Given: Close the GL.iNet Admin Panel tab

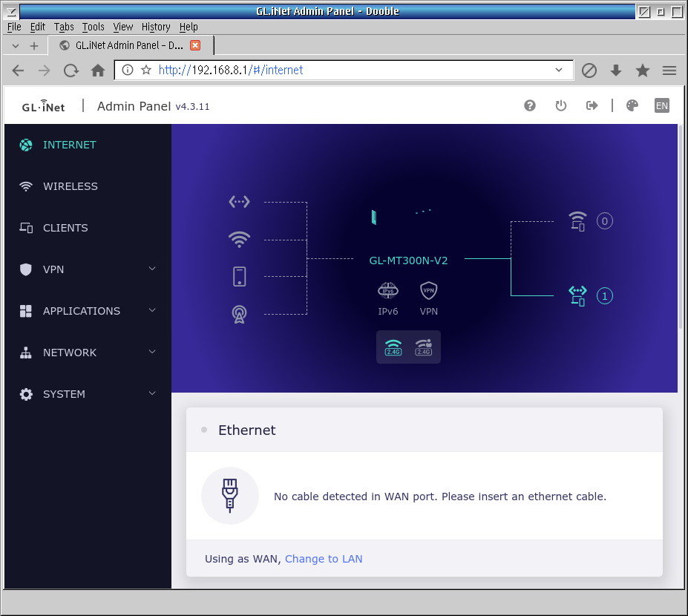Looking at the screenshot, I should pos(195,45).
